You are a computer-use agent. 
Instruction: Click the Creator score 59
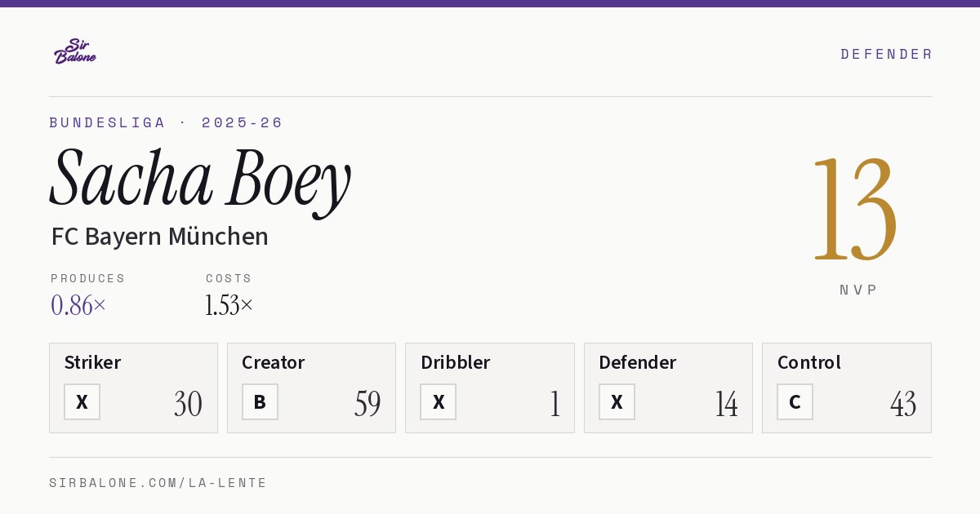[x=367, y=404]
